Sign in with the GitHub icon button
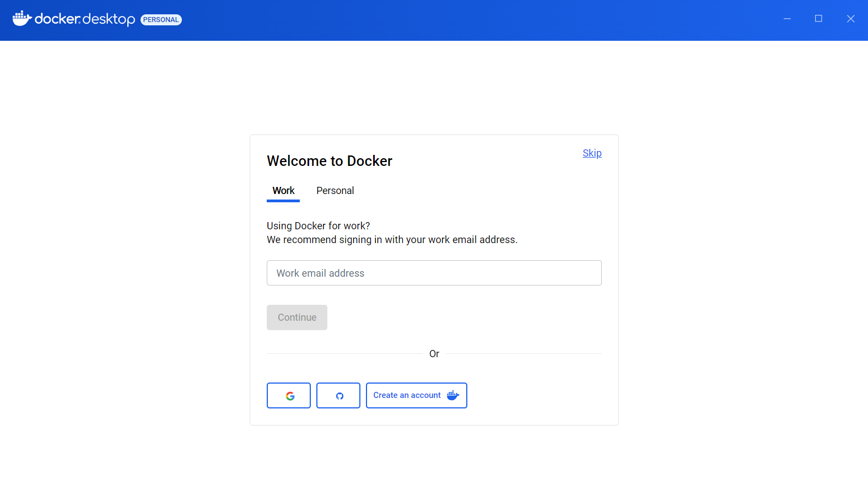This screenshot has height=490, width=868. (x=338, y=395)
